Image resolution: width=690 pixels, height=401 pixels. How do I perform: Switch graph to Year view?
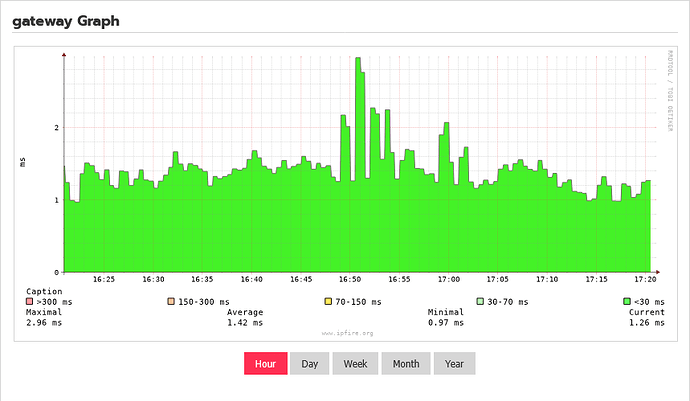click(x=454, y=364)
